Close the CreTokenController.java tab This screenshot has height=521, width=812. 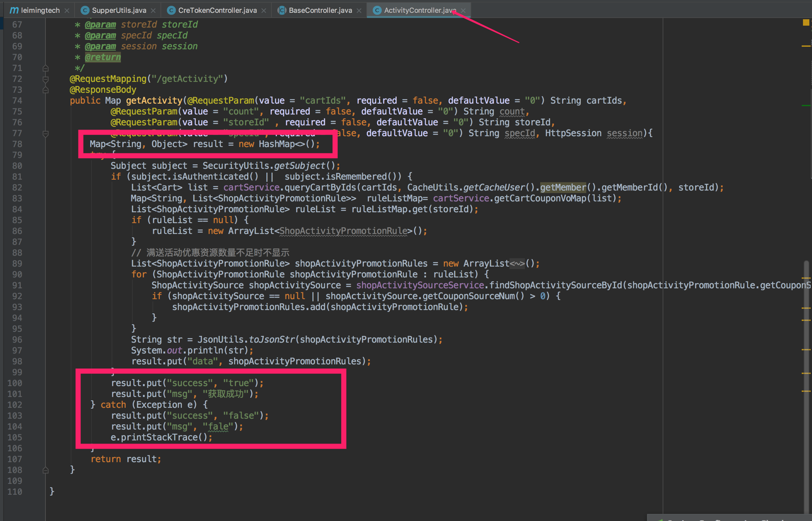coord(263,10)
